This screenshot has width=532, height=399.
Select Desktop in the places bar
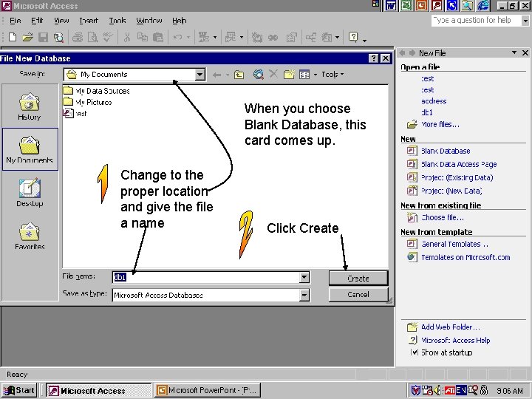30,192
